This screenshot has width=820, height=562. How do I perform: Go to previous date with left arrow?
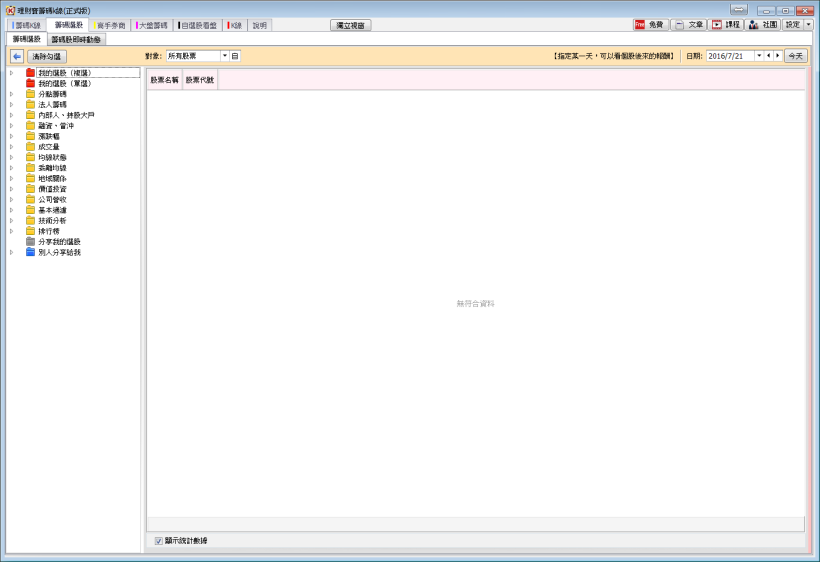768,56
